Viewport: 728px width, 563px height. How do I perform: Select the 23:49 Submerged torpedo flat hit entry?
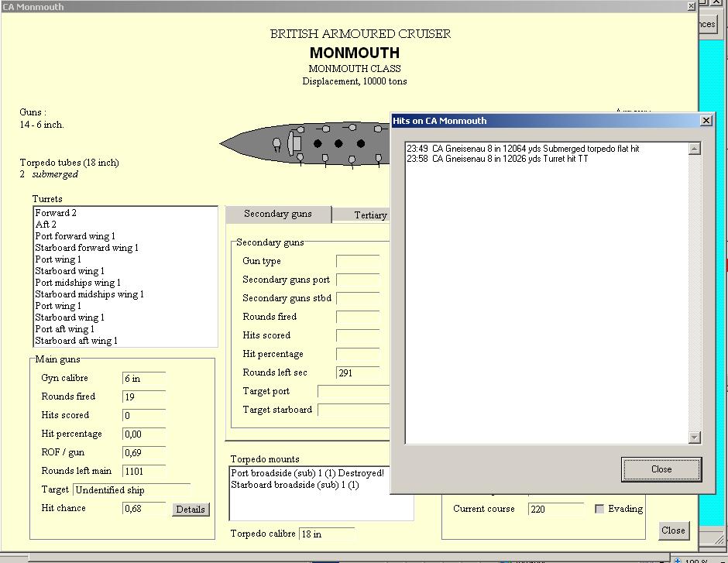524,149
